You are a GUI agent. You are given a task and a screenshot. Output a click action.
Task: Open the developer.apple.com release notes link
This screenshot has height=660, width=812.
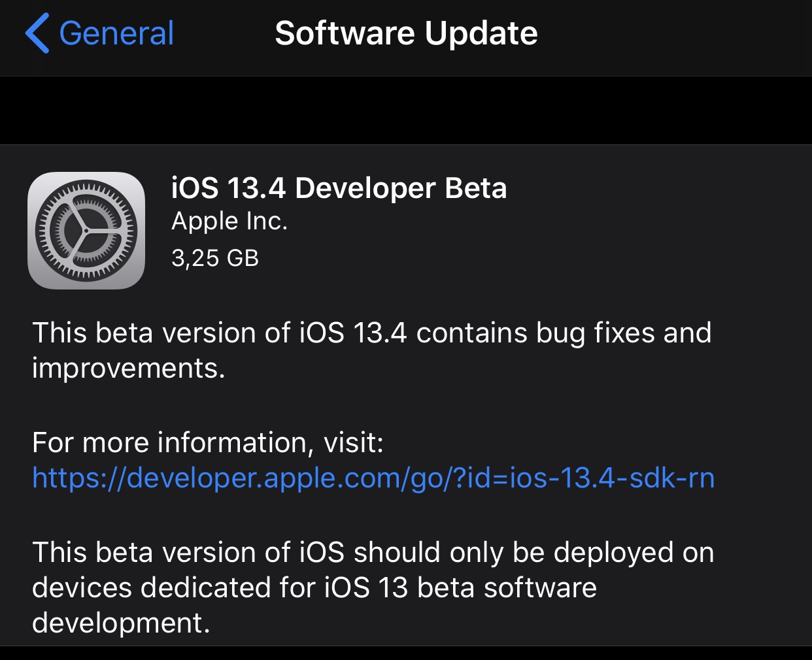[373, 478]
